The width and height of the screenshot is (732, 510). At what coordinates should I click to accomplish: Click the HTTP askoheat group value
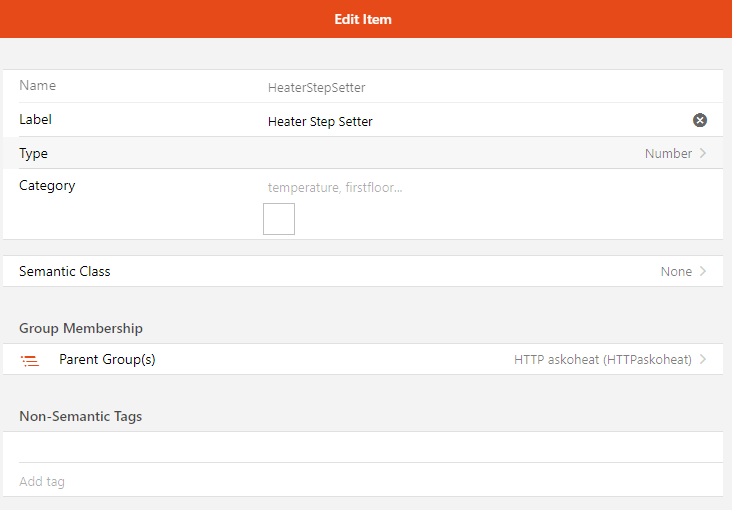[602, 360]
